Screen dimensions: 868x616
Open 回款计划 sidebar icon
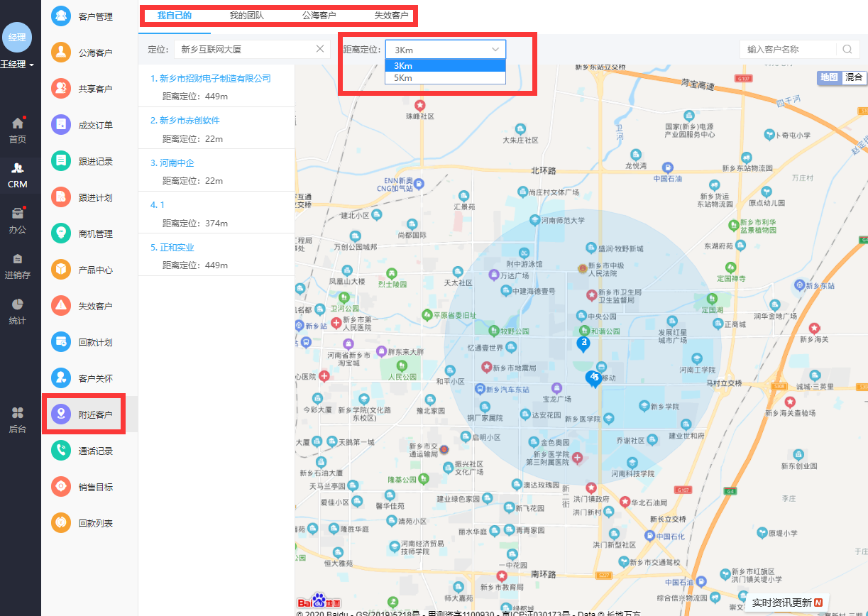pyautogui.click(x=61, y=342)
